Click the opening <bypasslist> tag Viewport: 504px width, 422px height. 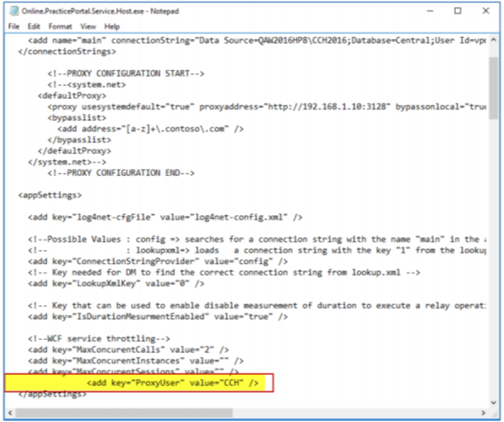[77, 118]
